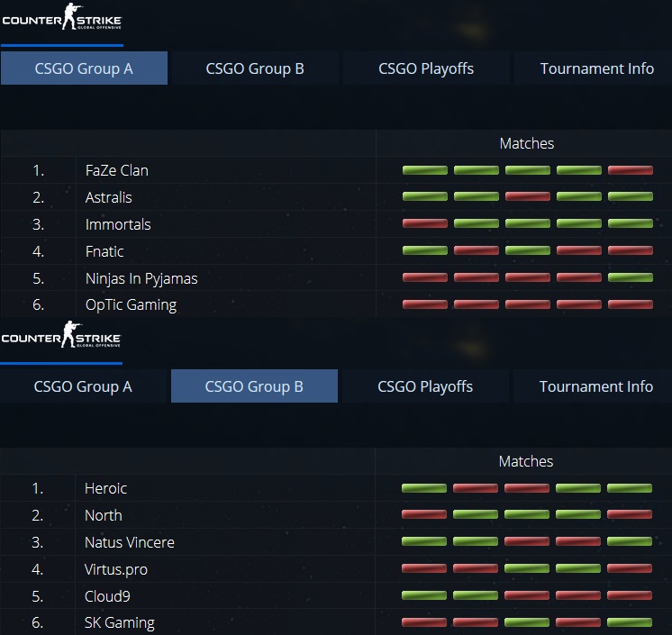Click rank number 3. beside Natus Vincere

coord(38,542)
